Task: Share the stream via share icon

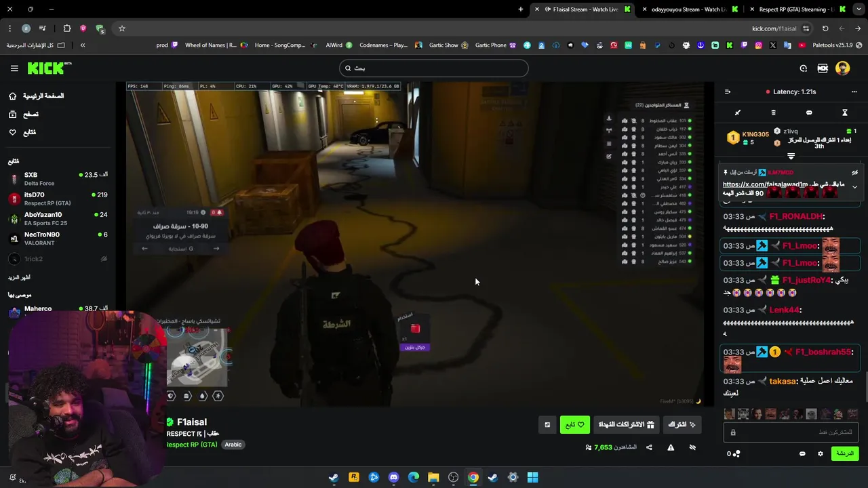Action: 649,447
